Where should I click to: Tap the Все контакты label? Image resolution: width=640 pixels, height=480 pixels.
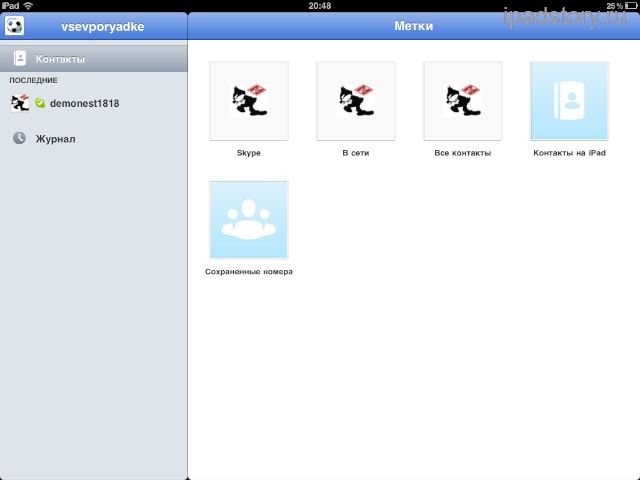pos(462,153)
